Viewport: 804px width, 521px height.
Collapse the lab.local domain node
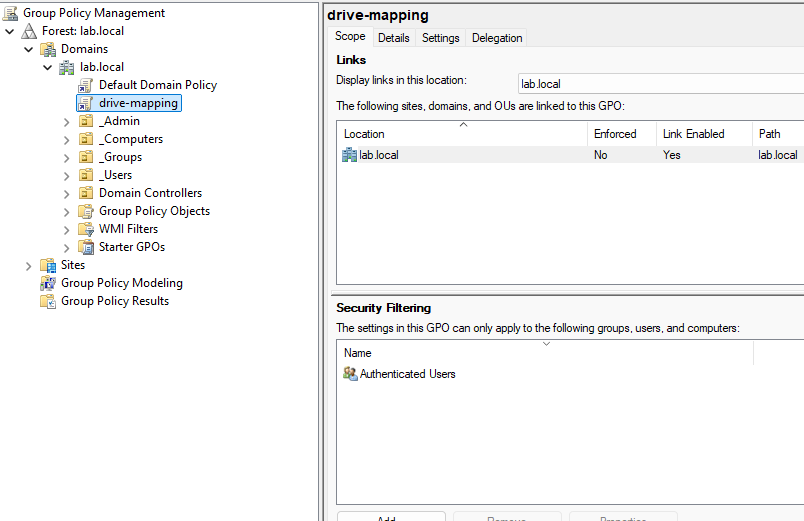pyautogui.click(x=48, y=67)
